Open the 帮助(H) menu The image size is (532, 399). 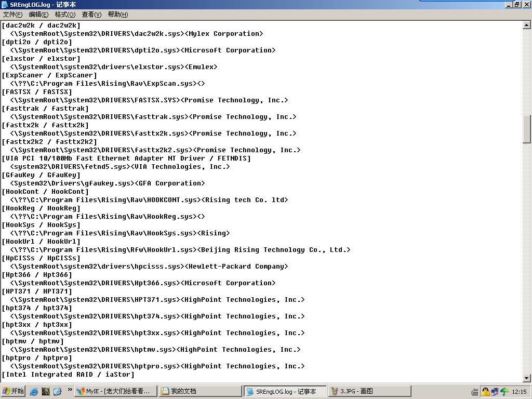(118, 14)
